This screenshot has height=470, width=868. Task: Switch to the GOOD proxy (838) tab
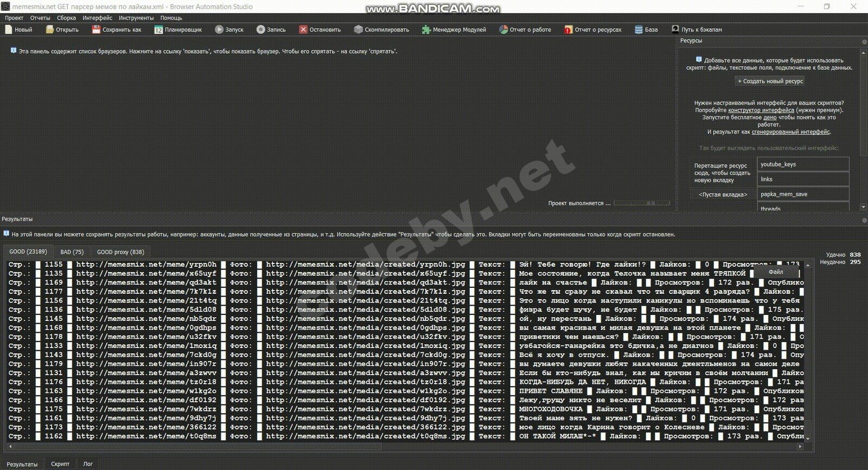pyautogui.click(x=120, y=252)
